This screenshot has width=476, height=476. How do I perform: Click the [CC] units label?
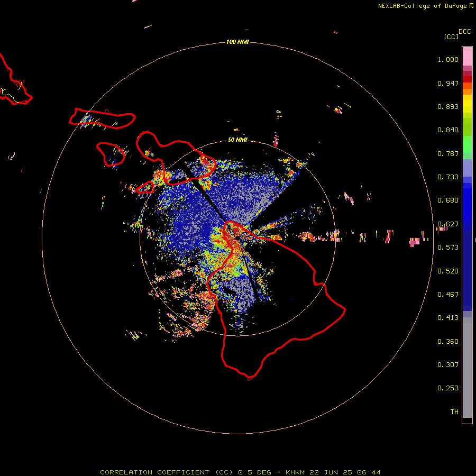click(451, 36)
